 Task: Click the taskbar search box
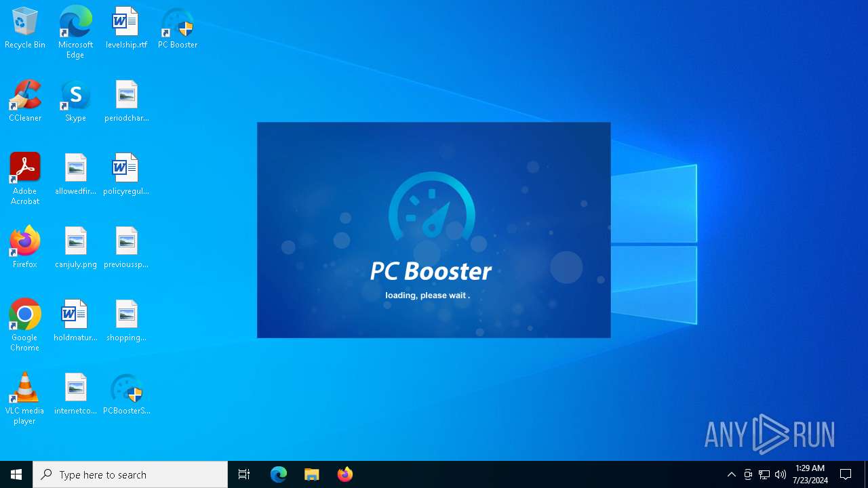[x=130, y=474]
